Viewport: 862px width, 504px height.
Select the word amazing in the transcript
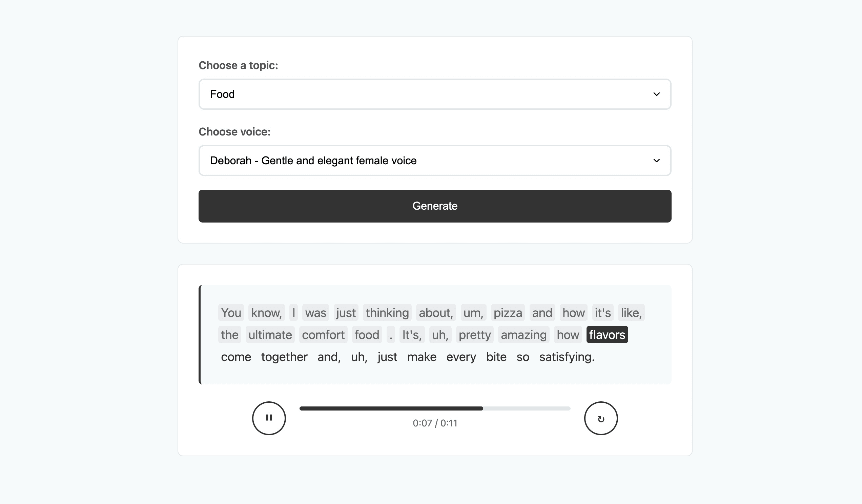524,335
